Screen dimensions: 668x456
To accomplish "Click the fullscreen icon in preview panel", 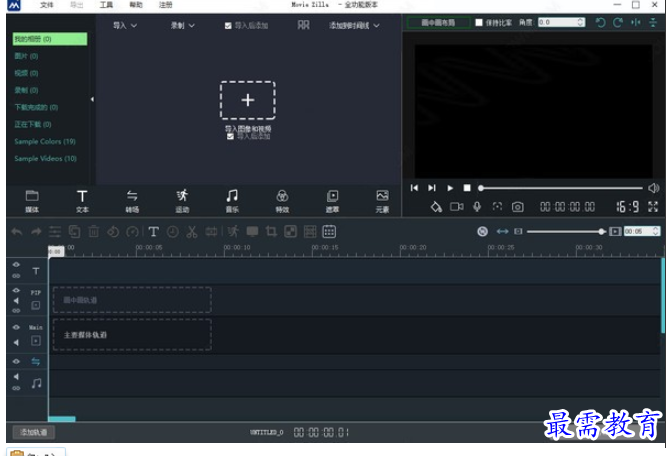I will [x=653, y=207].
